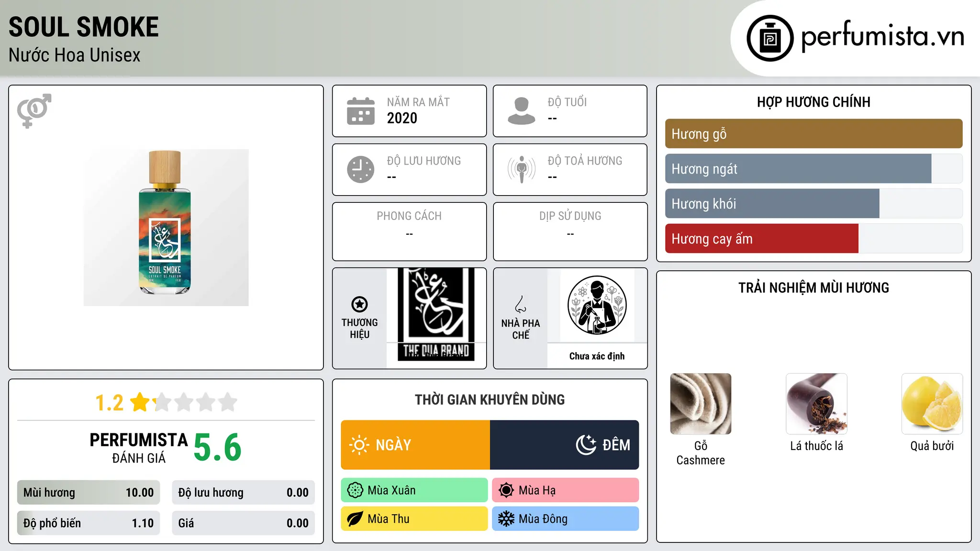Screen dimensions: 980x551
Task: Click the Thương hiệu brand label
Action: click(x=359, y=329)
